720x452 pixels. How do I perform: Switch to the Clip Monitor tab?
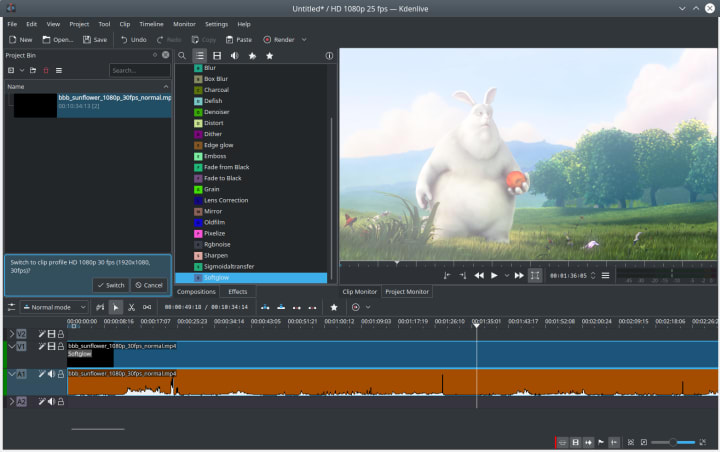pos(359,292)
